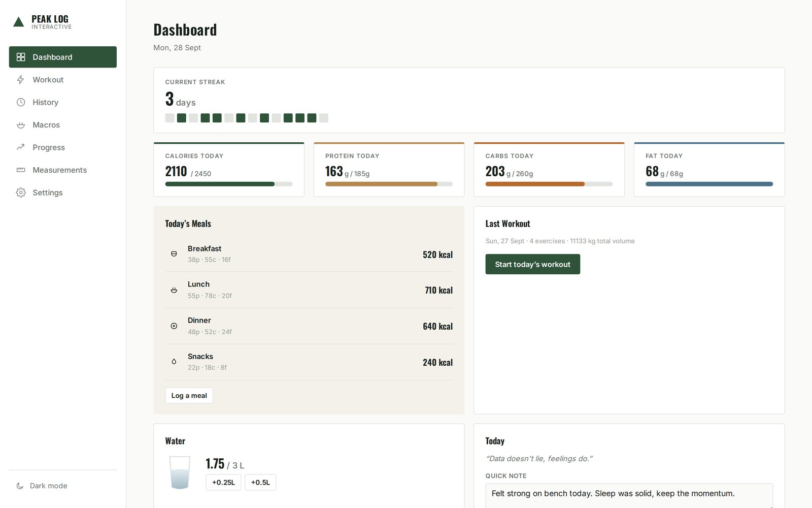812x508 pixels.
Task: Click the '2110' calories value
Action: 176,171
